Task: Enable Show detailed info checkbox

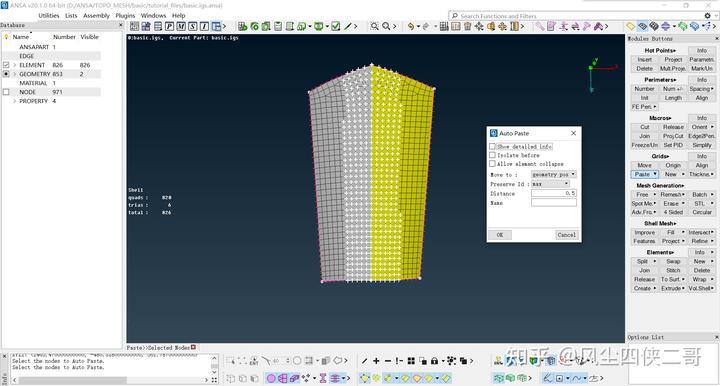Action: tap(492, 146)
